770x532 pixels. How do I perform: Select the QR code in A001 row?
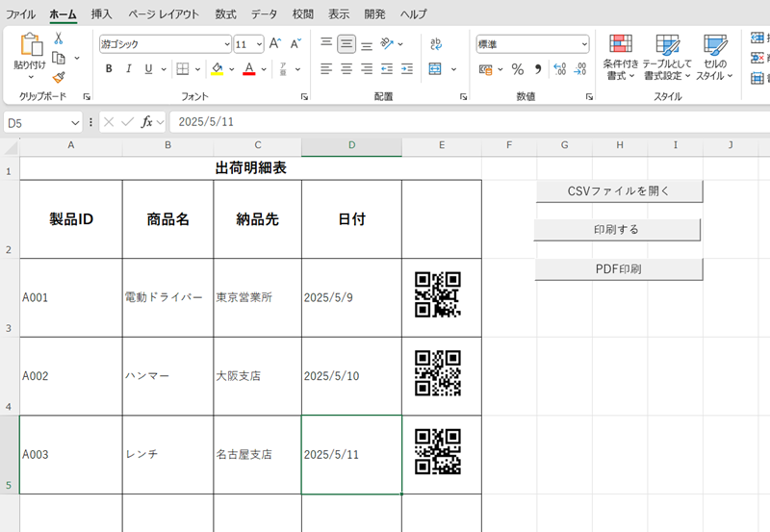click(x=438, y=294)
